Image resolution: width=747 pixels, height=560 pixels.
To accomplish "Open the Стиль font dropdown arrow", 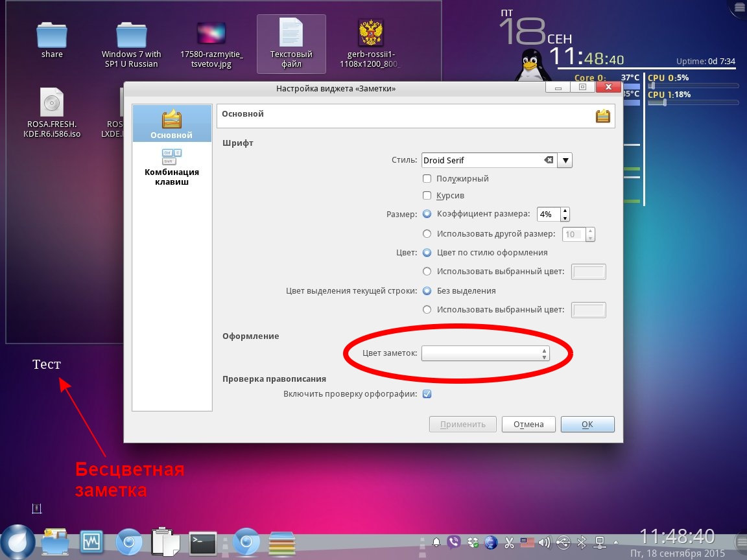I will click(x=565, y=160).
